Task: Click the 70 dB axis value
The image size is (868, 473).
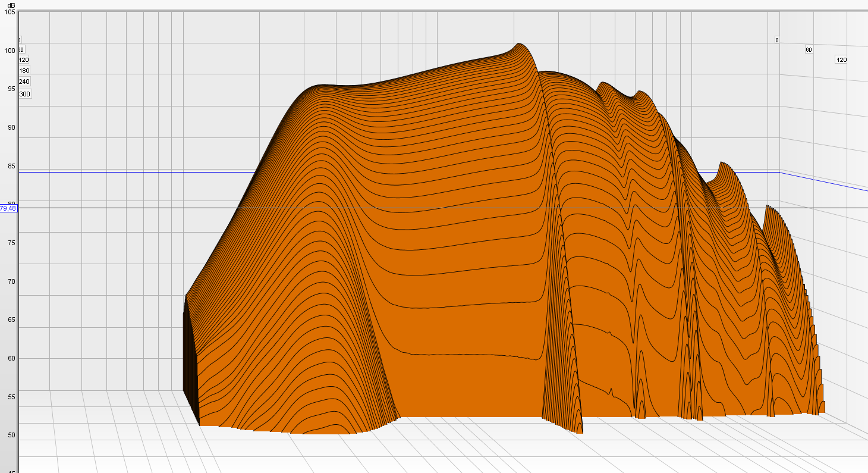Action: click(11, 281)
